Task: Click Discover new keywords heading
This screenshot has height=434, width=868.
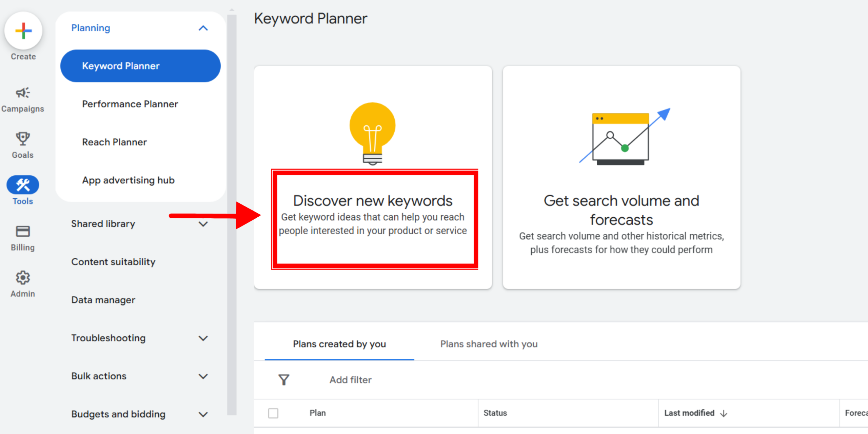Action: pos(373,201)
